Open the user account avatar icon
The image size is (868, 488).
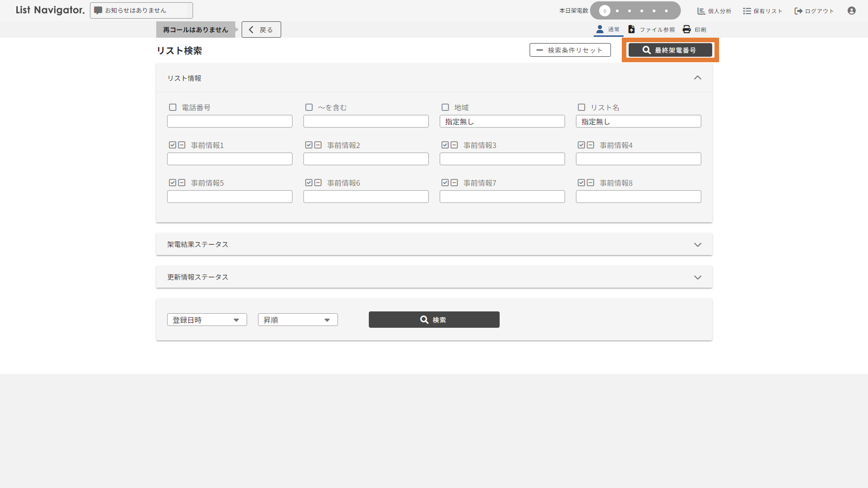[x=851, y=10]
